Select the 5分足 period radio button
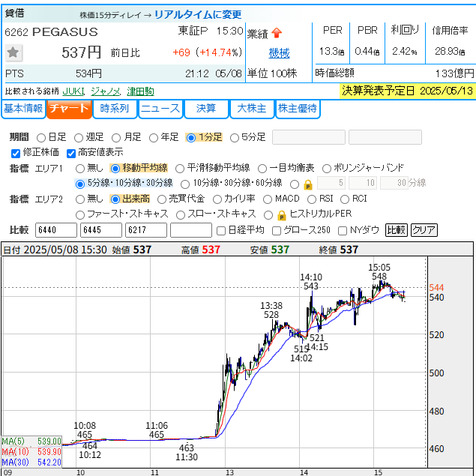 point(235,137)
